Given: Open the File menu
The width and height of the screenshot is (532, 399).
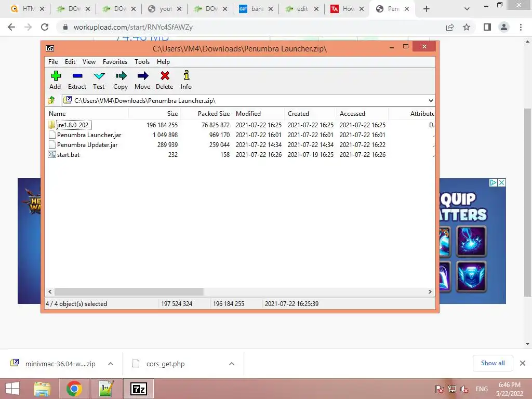Looking at the screenshot, I should (x=53, y=62).
